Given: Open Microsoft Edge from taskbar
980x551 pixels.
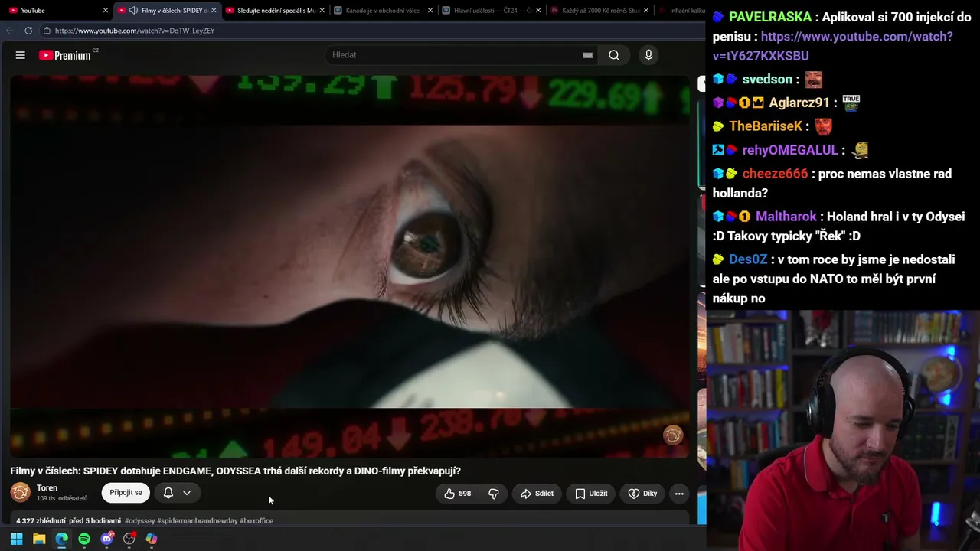Looking at the screenshot, I should (x=61, y=539).
